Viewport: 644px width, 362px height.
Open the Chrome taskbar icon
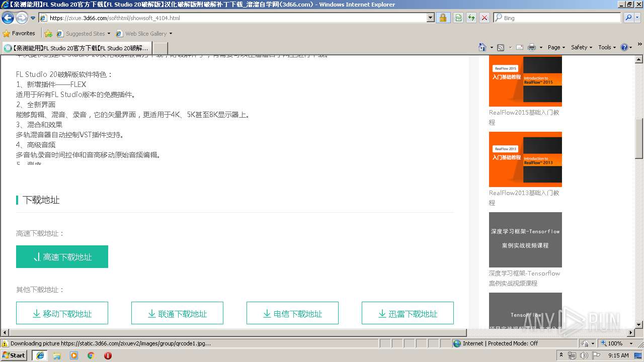point(91,355)
